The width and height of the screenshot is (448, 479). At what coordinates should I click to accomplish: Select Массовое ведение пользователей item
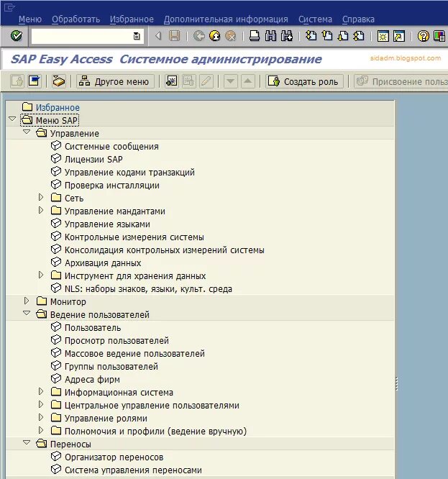134,353
